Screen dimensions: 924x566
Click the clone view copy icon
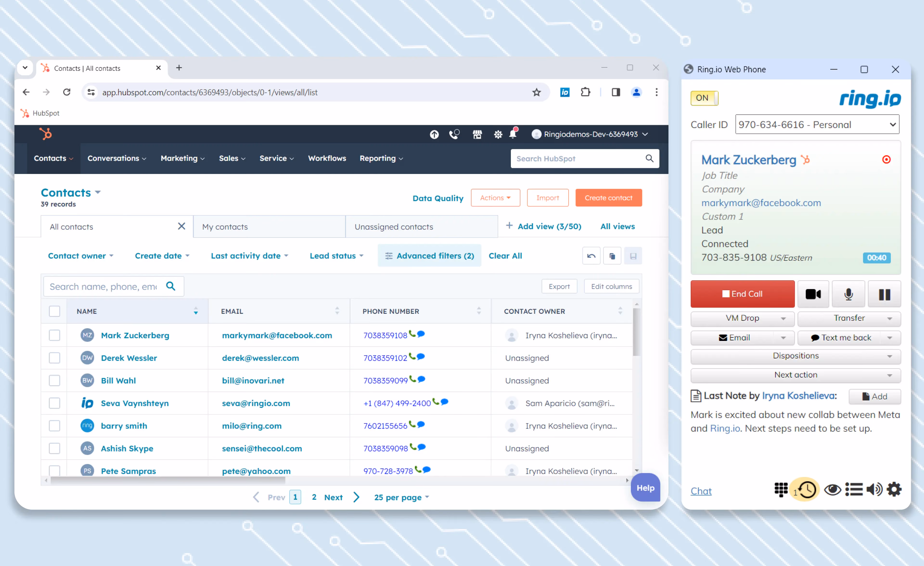tap(612, 256)
